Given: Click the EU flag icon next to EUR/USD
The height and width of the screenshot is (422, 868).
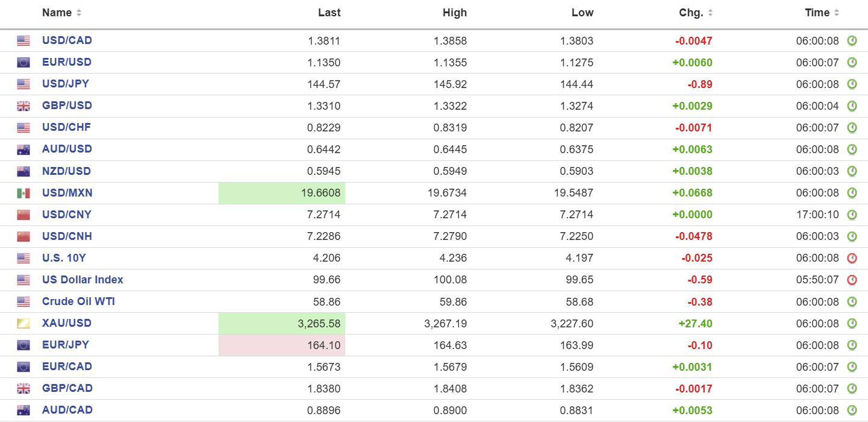Looking at the screenshot, I should click(x=23, y=63).
